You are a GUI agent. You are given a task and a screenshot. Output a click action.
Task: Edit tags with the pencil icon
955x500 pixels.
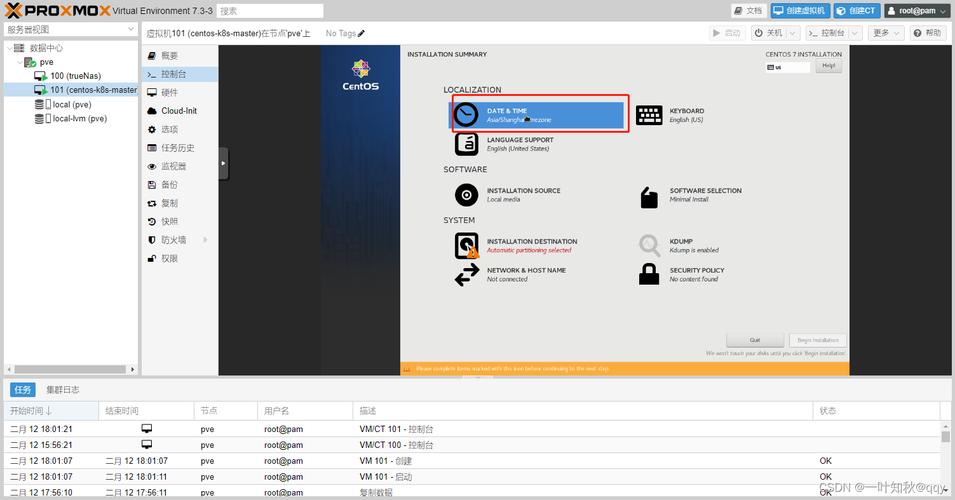[x=361, y=33]
